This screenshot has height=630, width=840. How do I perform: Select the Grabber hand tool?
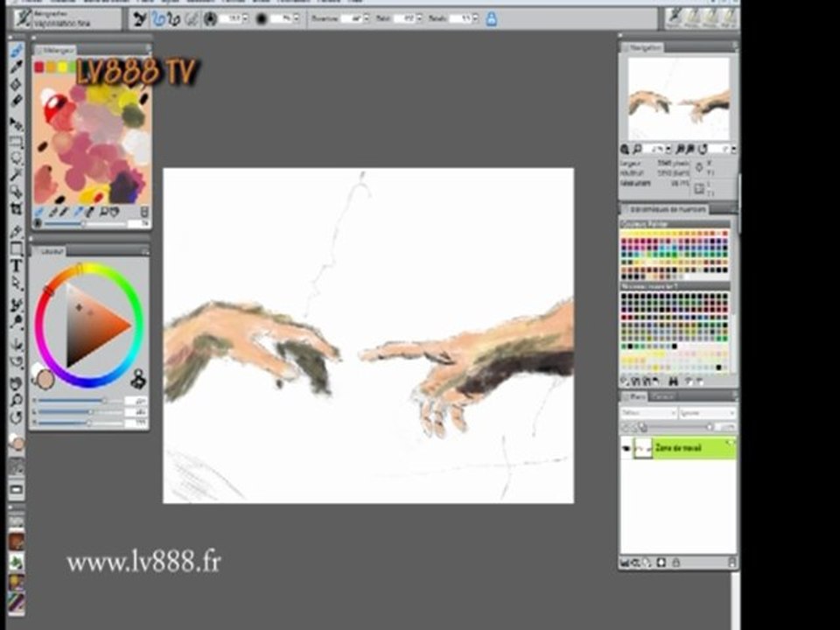click(x=17, y=383)
